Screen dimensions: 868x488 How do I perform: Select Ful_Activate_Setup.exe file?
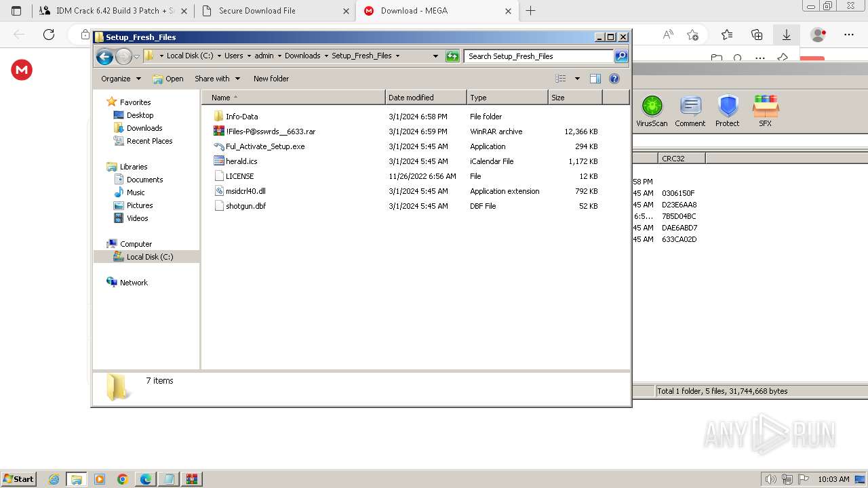point(265,146)
